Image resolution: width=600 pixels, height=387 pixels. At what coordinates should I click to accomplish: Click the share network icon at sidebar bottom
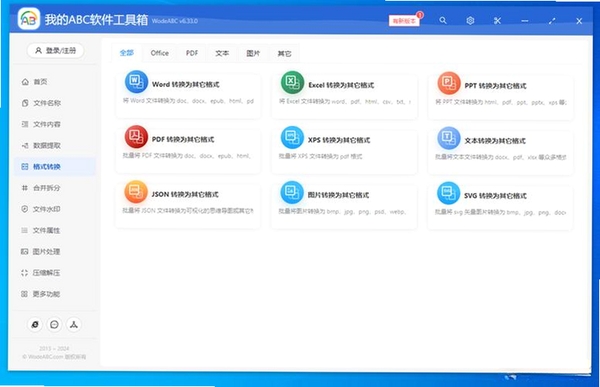74,325
